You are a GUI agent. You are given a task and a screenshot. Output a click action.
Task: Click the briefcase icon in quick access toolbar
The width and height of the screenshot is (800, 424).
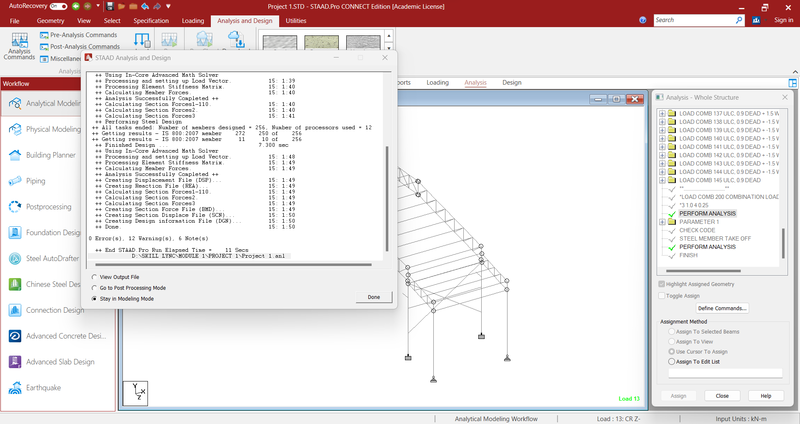(x=133, y=7)
